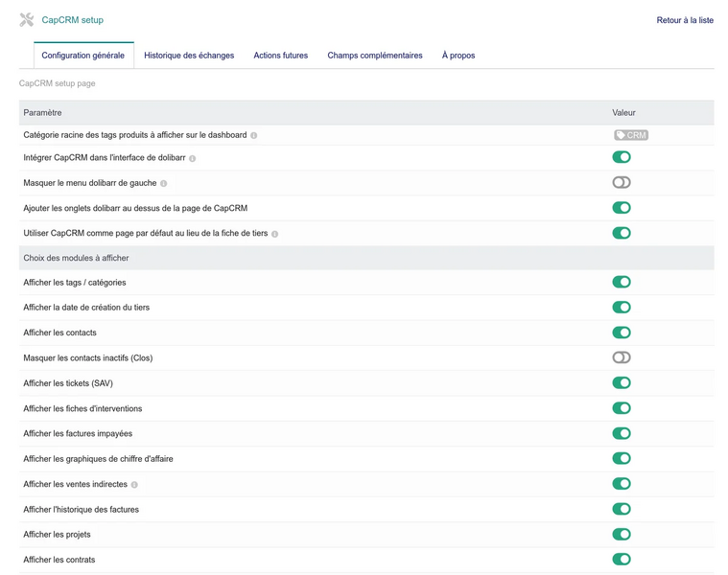Enable Masquer les contacts inactifs (Clos)

coord(622,357)
